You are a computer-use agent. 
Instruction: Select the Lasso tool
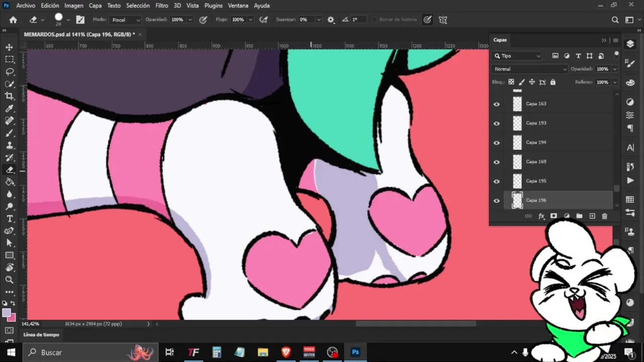coord(9,71)
